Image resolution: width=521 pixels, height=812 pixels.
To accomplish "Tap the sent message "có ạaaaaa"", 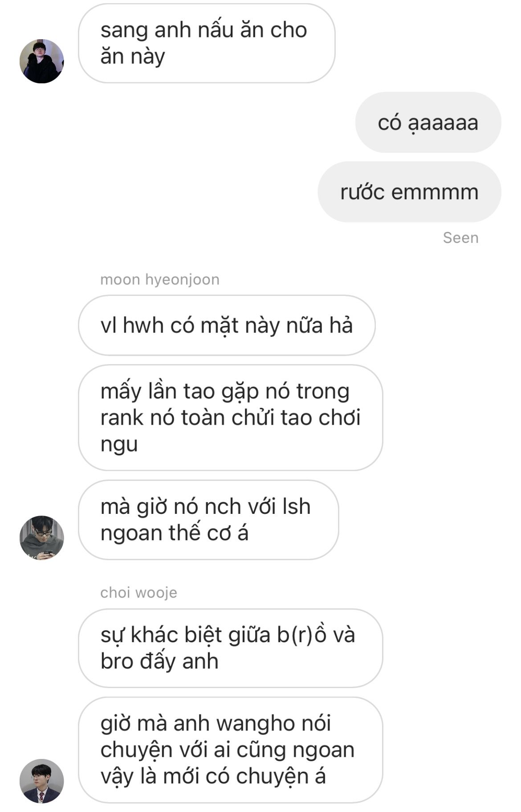I will pos(428,123).
